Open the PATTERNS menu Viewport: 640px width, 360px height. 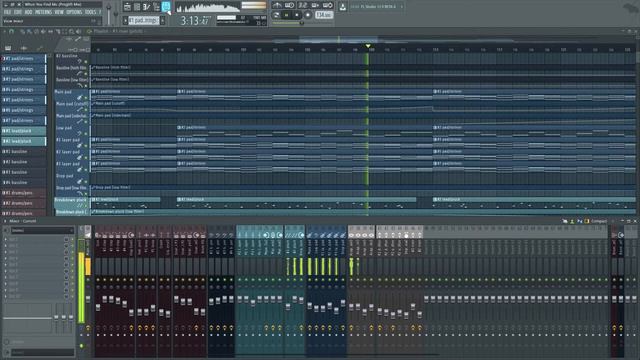pyautogui.click(x=43, y=12)
